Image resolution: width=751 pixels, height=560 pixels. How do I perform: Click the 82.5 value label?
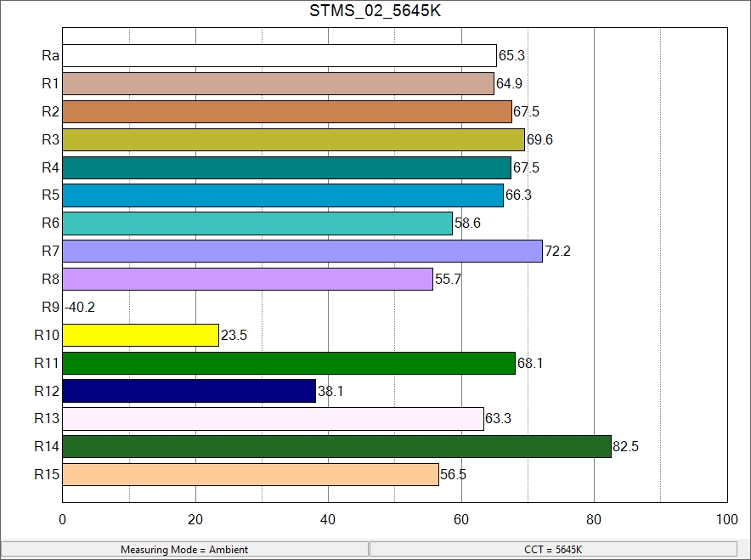click(x=625, y=446)
